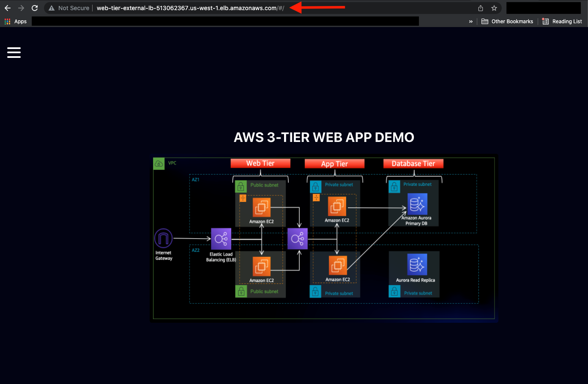
Task: Open the Other Bookmarks folder
Action: (507, 21)
